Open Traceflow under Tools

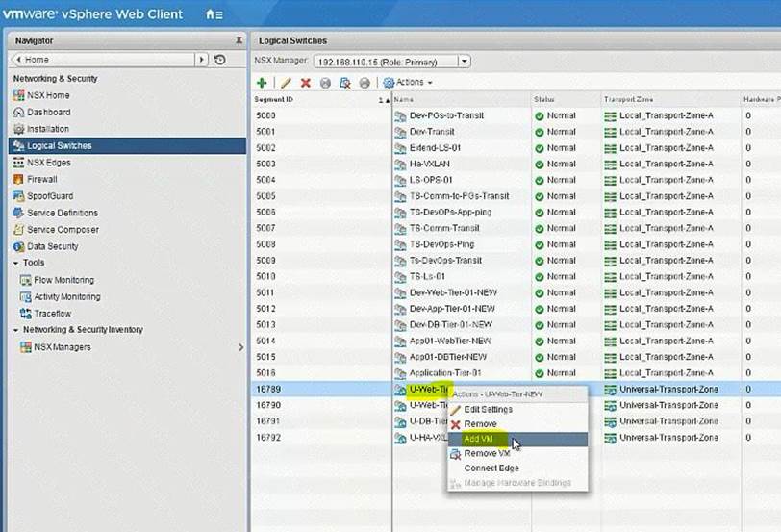click(x=52, y=314)
